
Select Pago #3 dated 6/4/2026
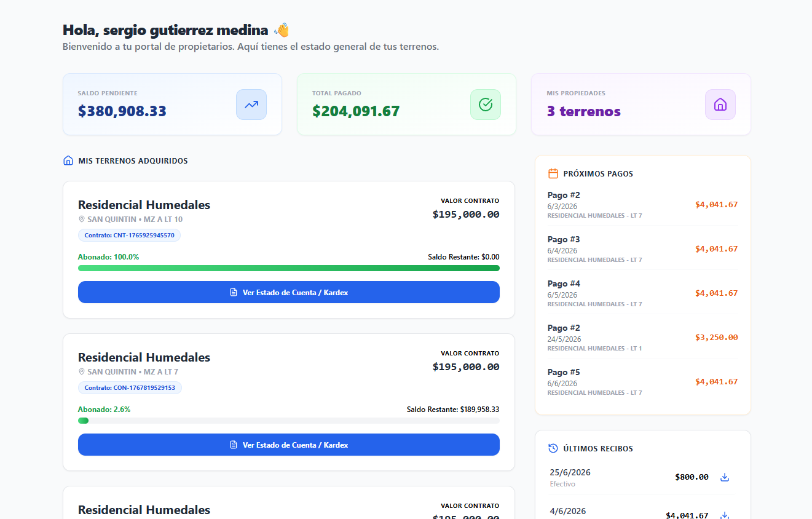(x=642, y=249)
